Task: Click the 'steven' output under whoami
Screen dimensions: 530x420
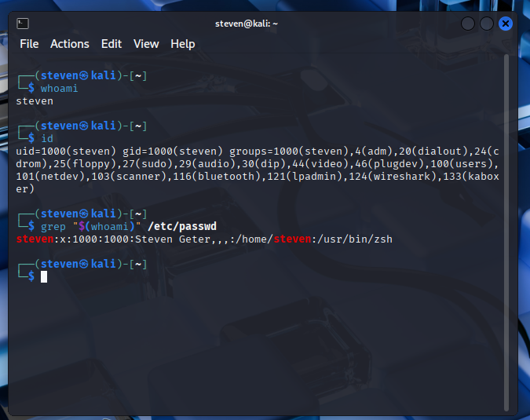Action: tap(35, 100)
